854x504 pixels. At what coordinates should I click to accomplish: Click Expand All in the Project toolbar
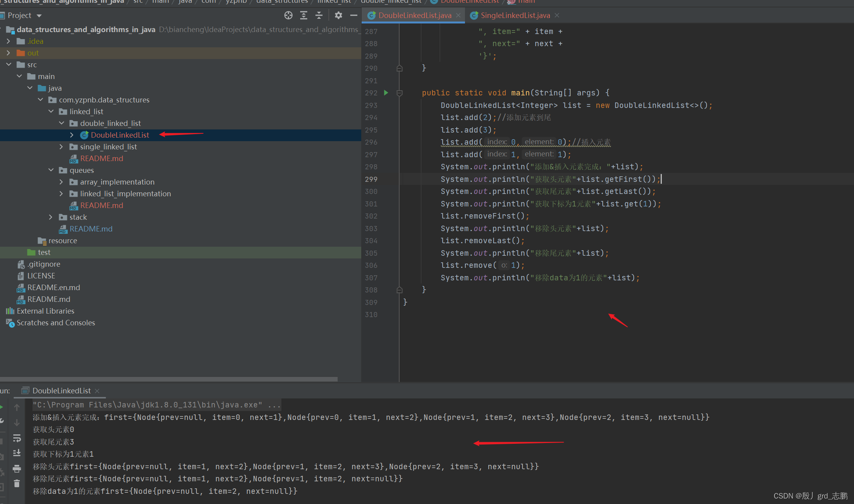(x=304, y=15)
